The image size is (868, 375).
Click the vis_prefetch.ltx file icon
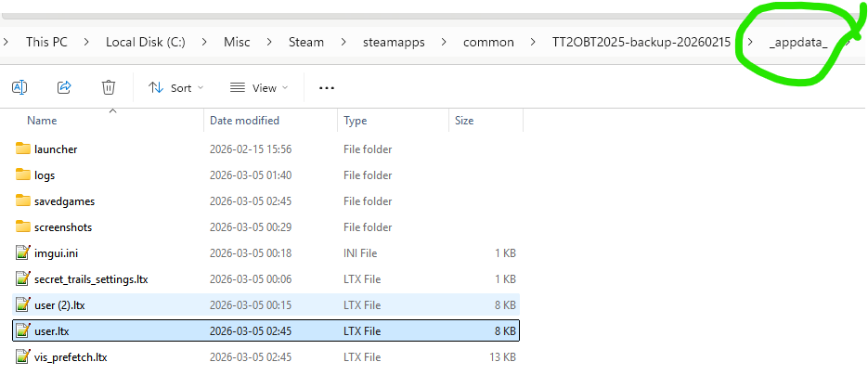[x=23, y=356]
